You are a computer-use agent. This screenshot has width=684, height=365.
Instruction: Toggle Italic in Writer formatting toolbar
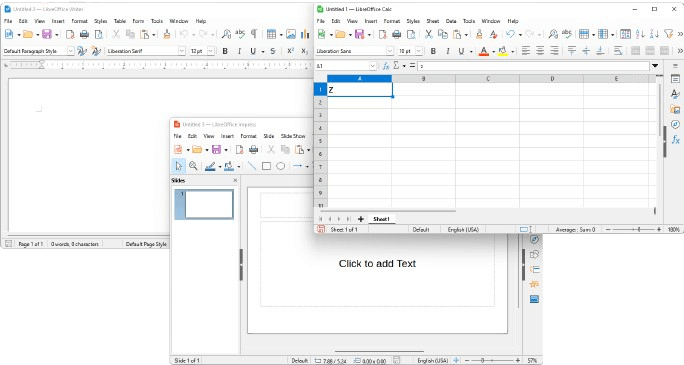click(239, 51)
